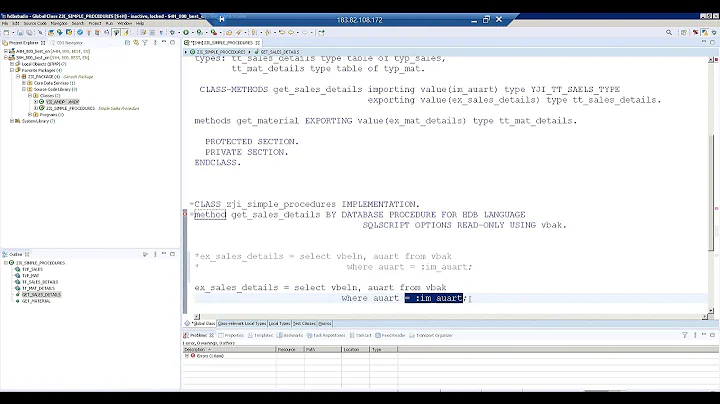Open the Window menu
720x404 pixels.
124,23
